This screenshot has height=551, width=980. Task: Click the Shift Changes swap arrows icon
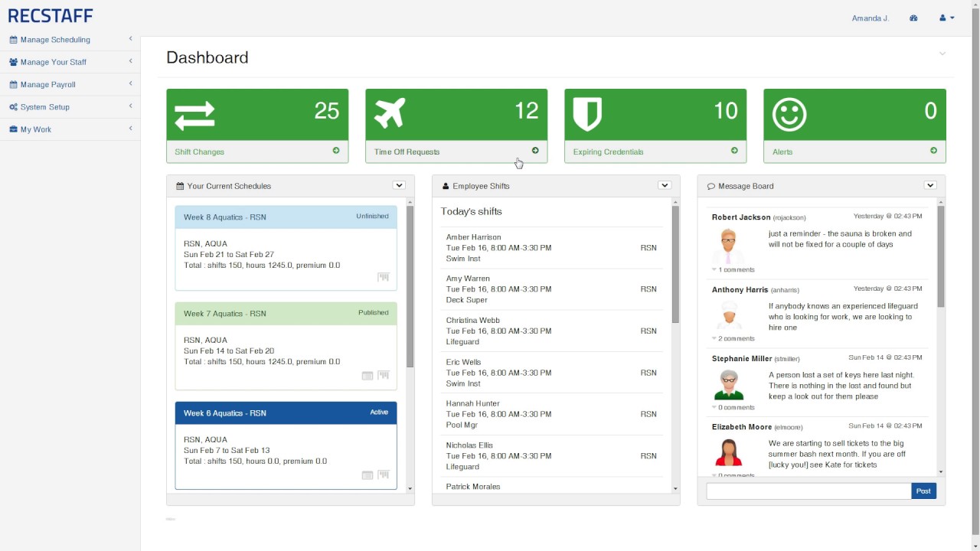coord(194,116)
